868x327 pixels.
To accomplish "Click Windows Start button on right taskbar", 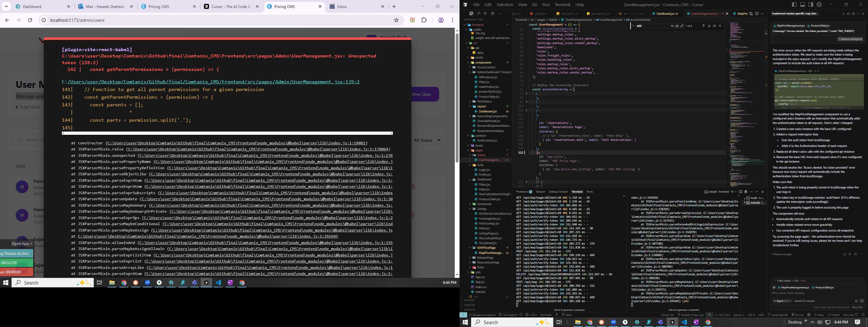I will (465, 322).
